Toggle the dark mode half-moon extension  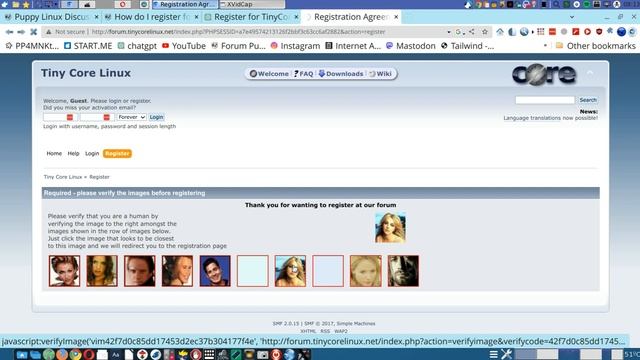(x=512, y=32)
